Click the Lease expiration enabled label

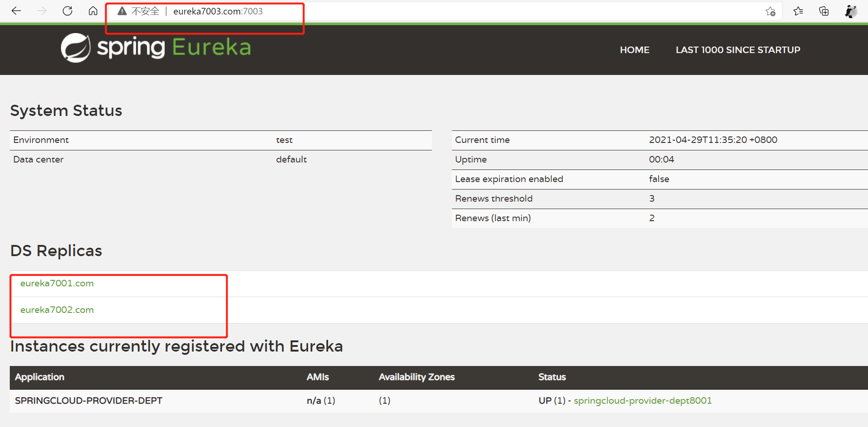click(509, 179)
